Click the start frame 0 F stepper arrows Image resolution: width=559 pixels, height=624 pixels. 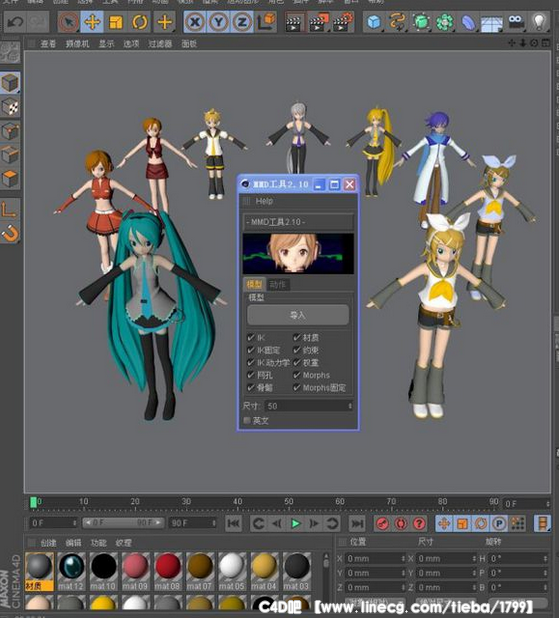pyautogui.click(x=74, y=523)
